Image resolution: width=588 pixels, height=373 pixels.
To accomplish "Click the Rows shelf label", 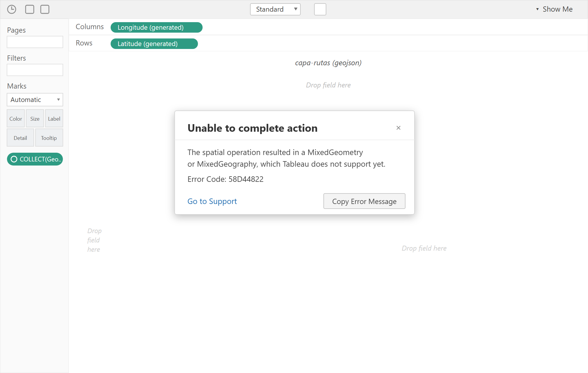I will coord(84,43).
